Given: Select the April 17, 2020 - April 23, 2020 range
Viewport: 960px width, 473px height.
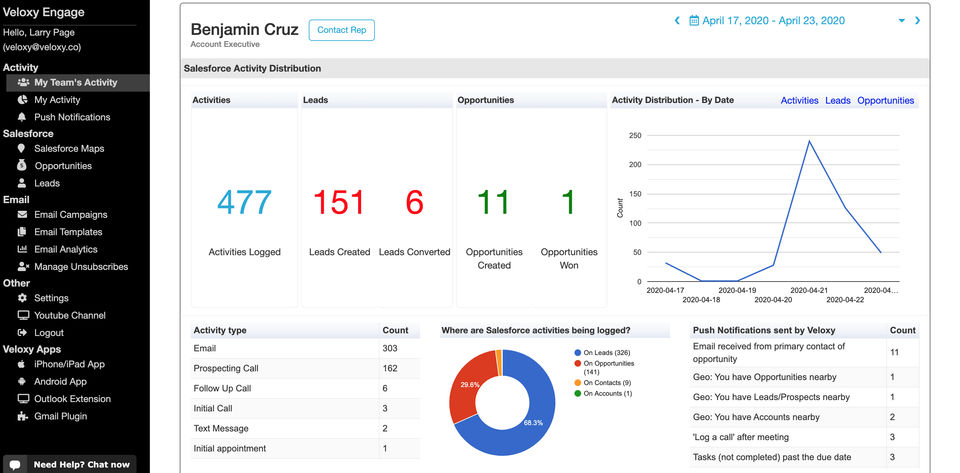Looking at the screenshot, I should click(773, 21).
